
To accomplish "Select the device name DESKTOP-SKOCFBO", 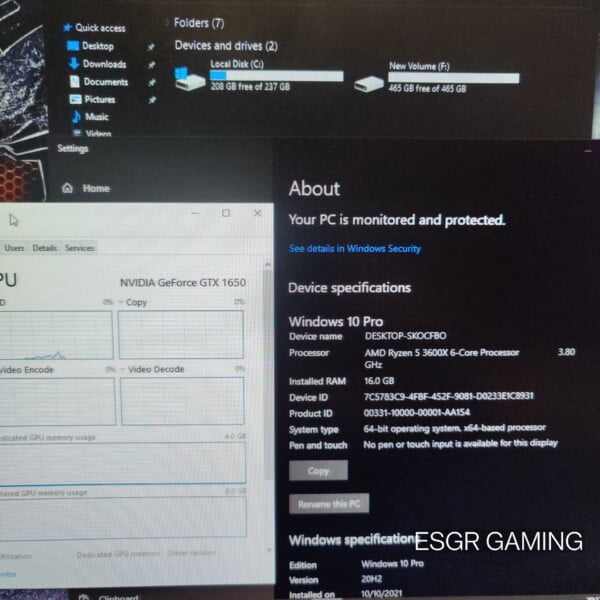I will coord(405,336).
